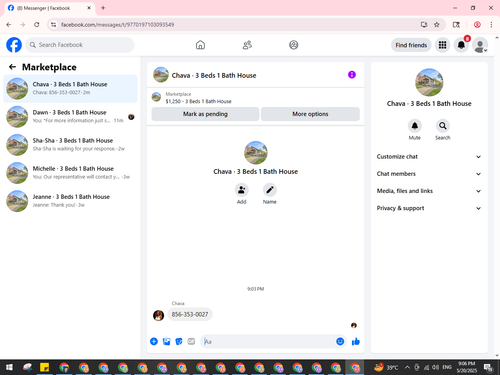Click the message text input field
The height and width of the screenshot is (375, 500).
tap(268, 341)
